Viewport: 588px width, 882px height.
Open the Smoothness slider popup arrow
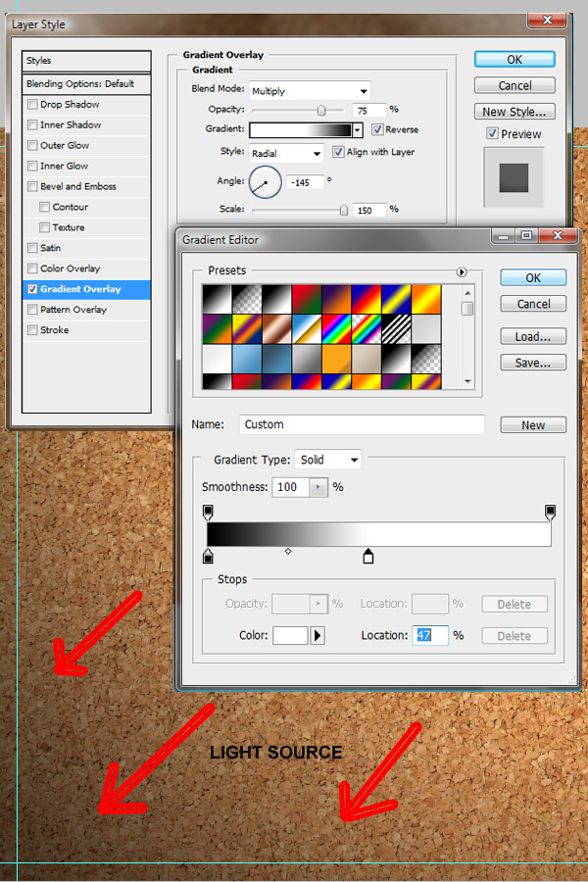pos(318,487)
